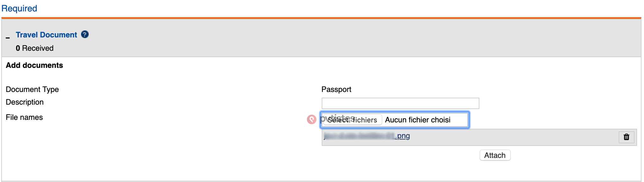Select the Passport document type value
The image size is (644, 182).
coord(336,89)
